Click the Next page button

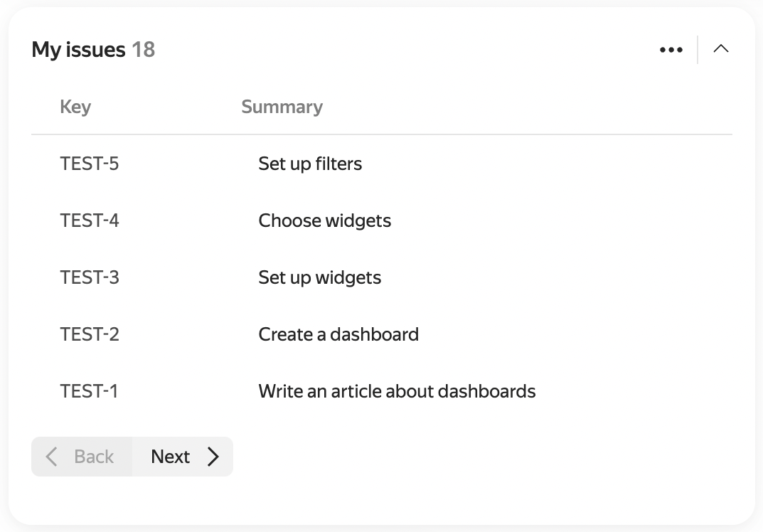pyautogui.click(x=183, y=457)
